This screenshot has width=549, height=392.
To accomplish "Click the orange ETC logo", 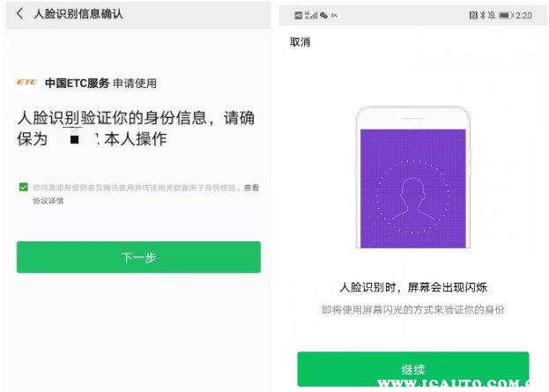I will coord(27,82).
